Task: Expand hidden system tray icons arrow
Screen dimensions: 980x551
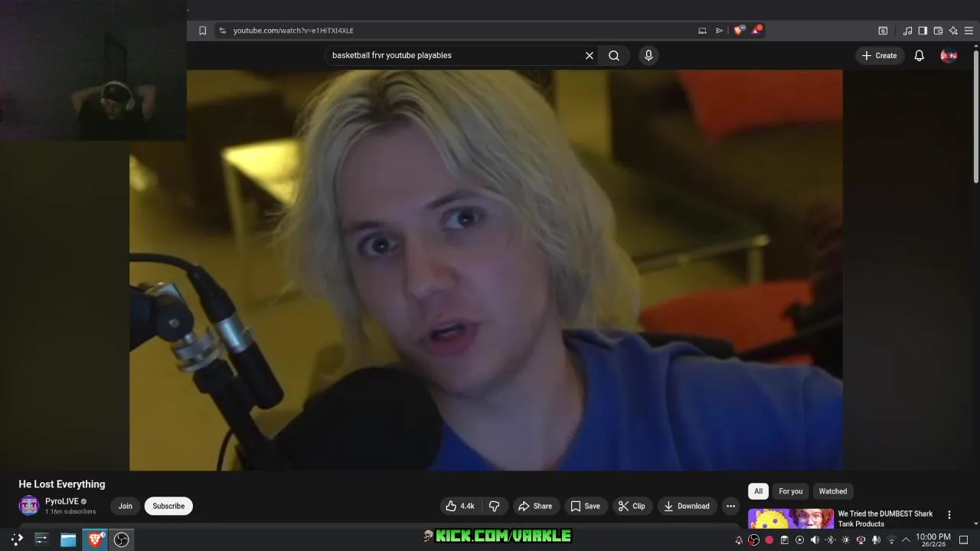Action: pyautogui.click(x=906, y=540)
